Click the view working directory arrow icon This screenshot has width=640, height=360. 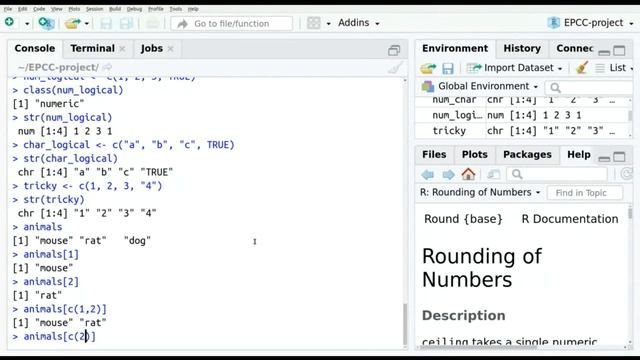[107, 67]
